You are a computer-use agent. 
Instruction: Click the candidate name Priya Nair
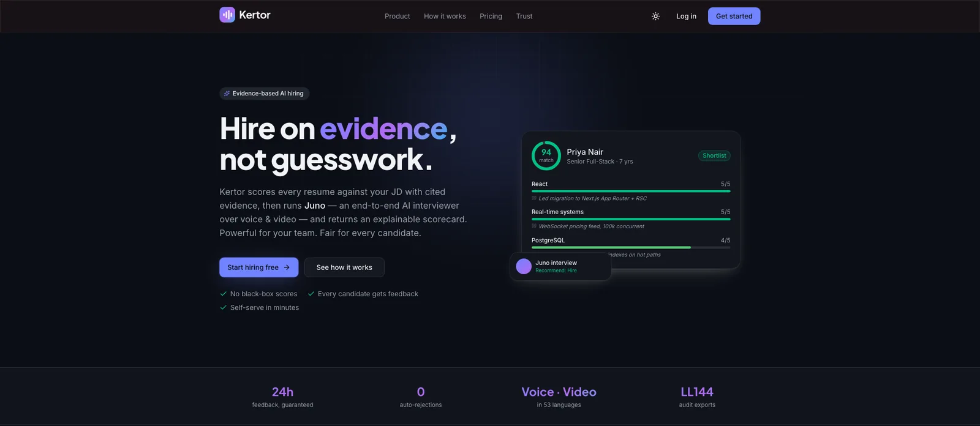(585, 152)
